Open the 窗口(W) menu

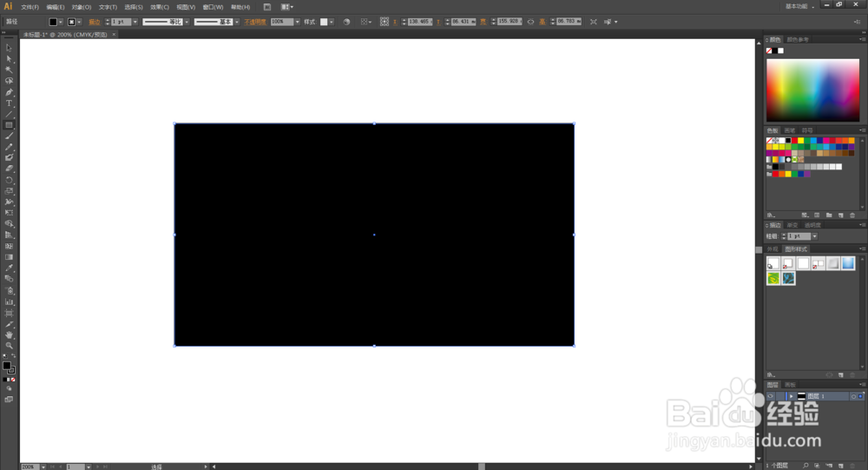[214, 7]
